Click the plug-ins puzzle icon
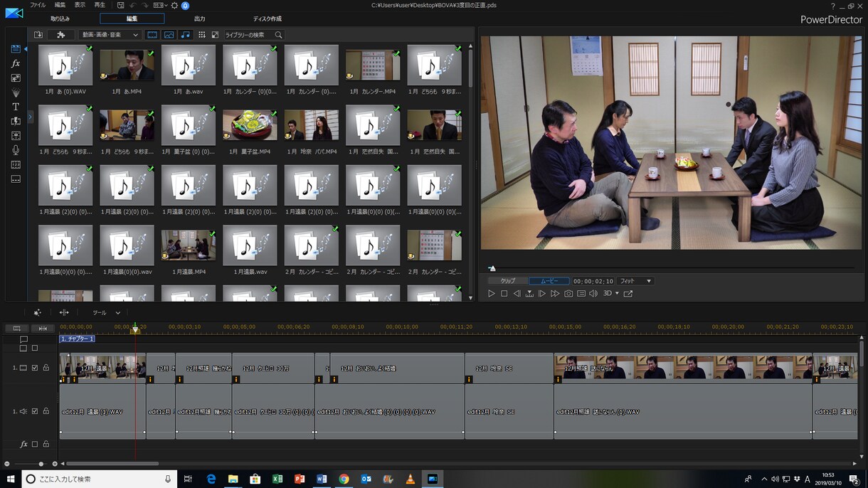The width and height of the screenshot is (868, 488). coord(61,34)
